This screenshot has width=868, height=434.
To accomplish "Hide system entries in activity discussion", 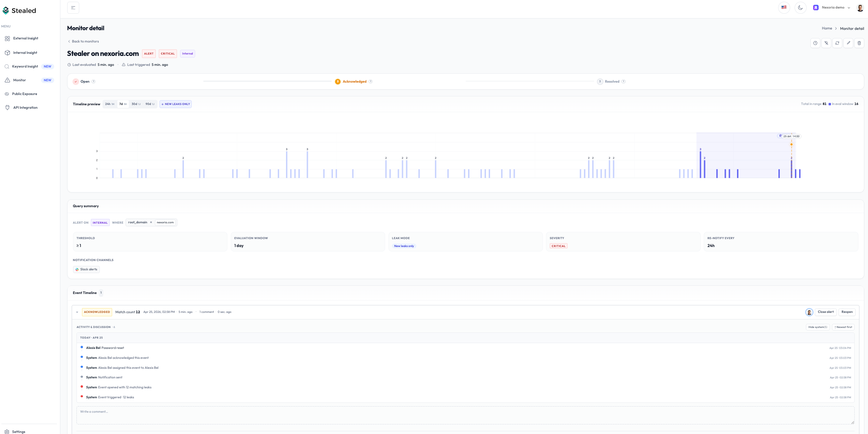I will (x=818, y=327).
